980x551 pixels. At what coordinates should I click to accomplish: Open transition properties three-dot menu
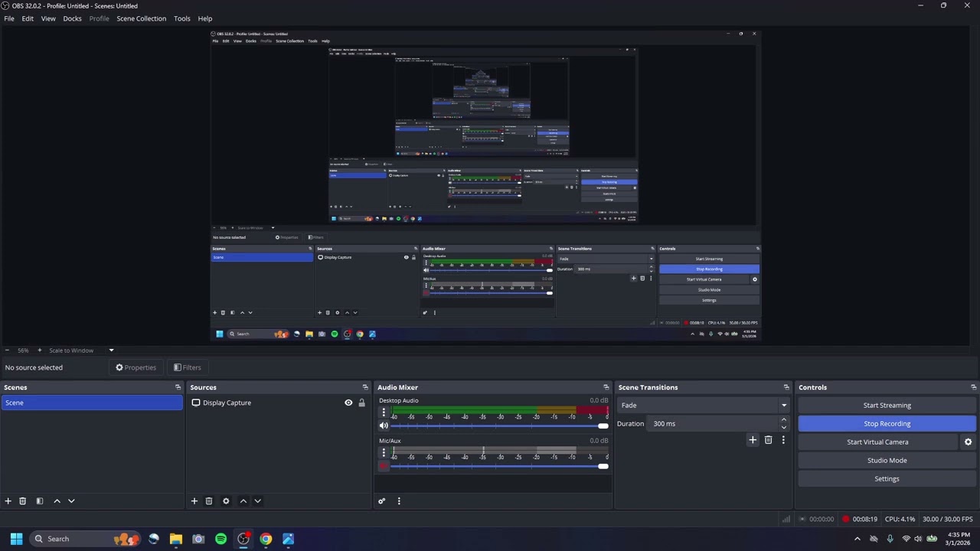(x=783, y=440)
